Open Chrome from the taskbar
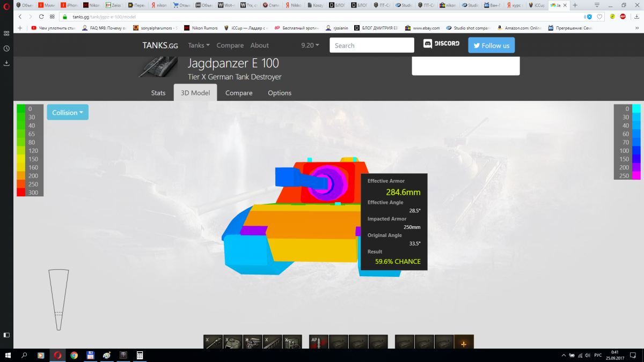This screenshot has height=362, width=644. coord(74,355)
